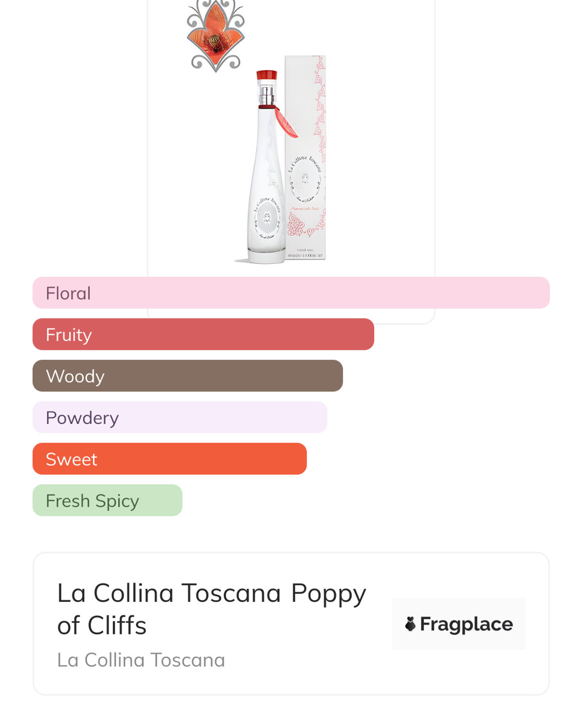Click the barcode text at box bottom

point(306,256)
